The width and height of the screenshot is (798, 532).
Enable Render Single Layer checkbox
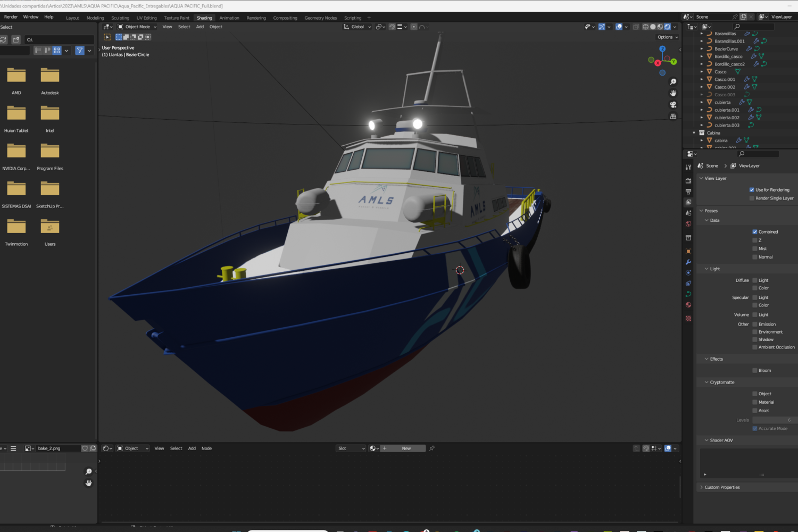click(752, 198)
